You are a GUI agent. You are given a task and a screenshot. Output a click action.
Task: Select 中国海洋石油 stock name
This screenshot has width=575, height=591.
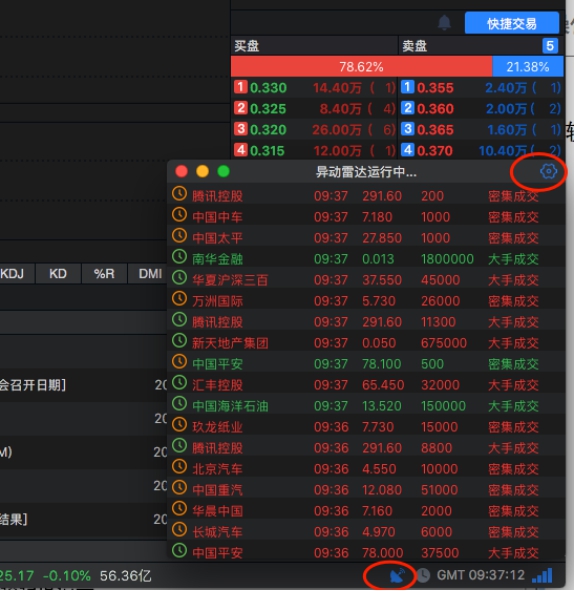[x=230, y=406]
